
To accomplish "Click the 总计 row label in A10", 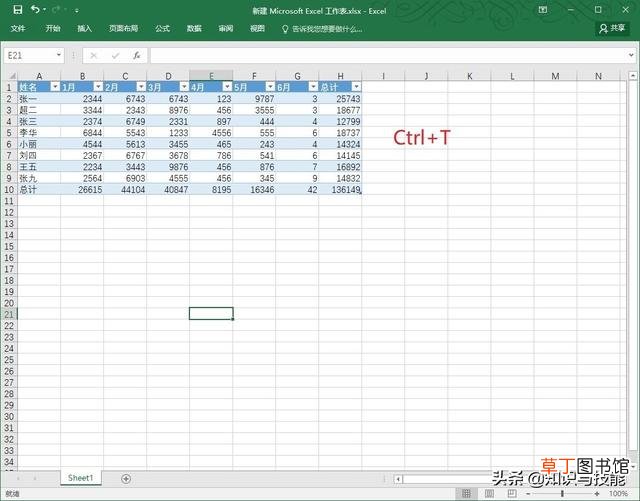I will [39, 190].
